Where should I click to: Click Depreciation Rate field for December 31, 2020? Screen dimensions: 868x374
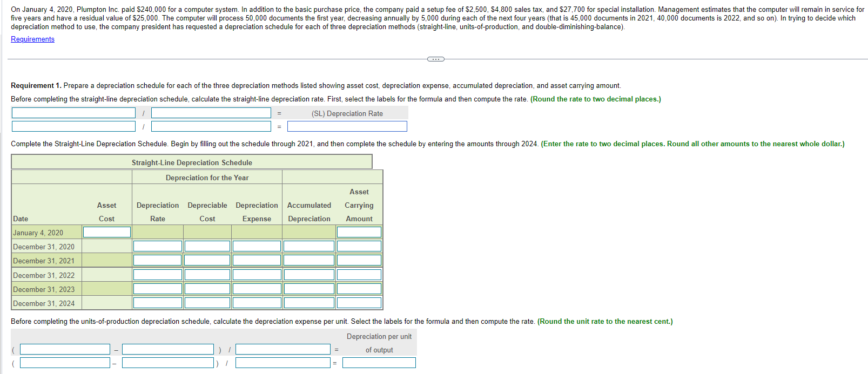158,246
